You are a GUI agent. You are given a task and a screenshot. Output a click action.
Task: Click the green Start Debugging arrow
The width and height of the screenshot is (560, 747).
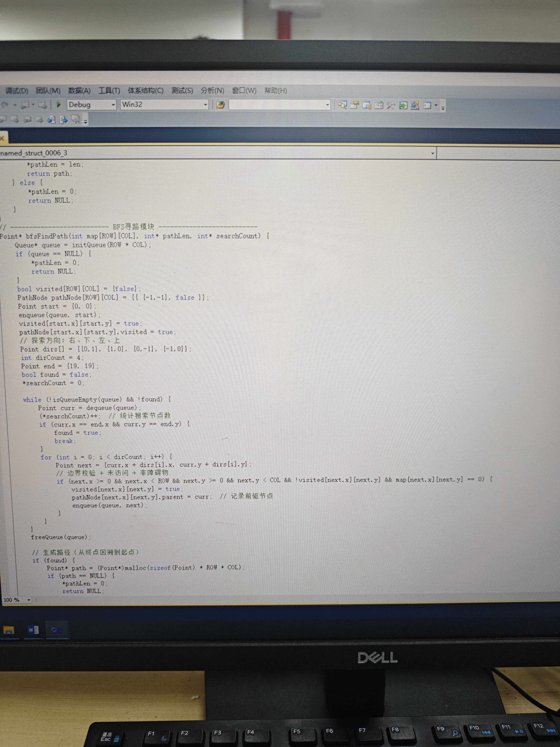pos(59,105)
